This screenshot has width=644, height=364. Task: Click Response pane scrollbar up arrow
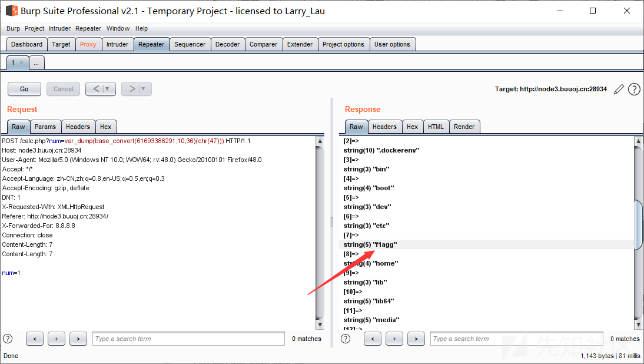pyautogui.click(x=638, y=141)
